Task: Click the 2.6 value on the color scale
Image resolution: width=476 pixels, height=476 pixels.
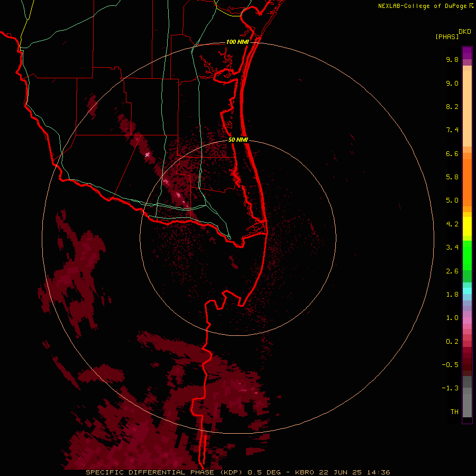Action: (x=452, y=271)
